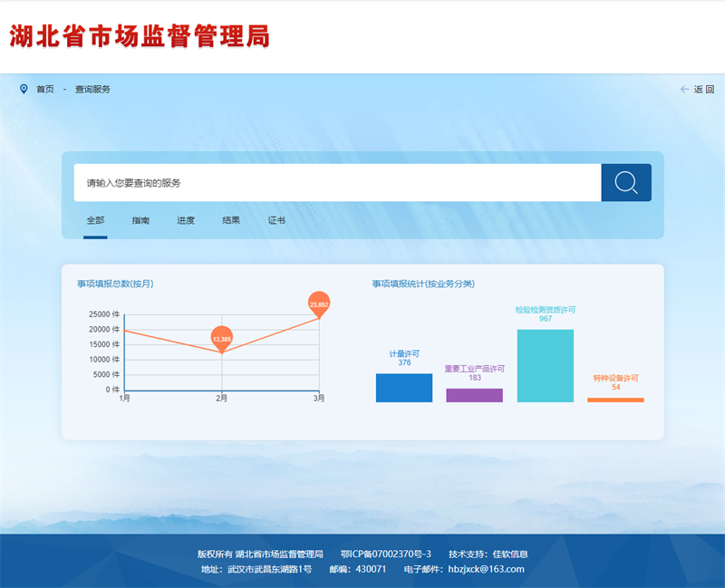Click the 12,385 marker pin on chart
Image resolution: width=725 pixels, height=588 pixels.
click(222, 338)
